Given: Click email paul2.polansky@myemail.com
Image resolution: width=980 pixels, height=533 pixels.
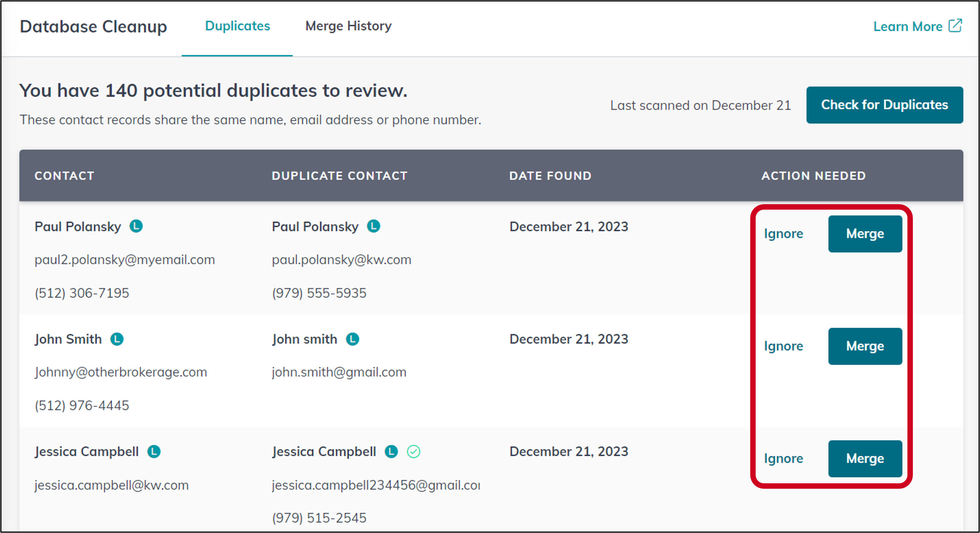Looking at the screenshot, I should [125, 260].
